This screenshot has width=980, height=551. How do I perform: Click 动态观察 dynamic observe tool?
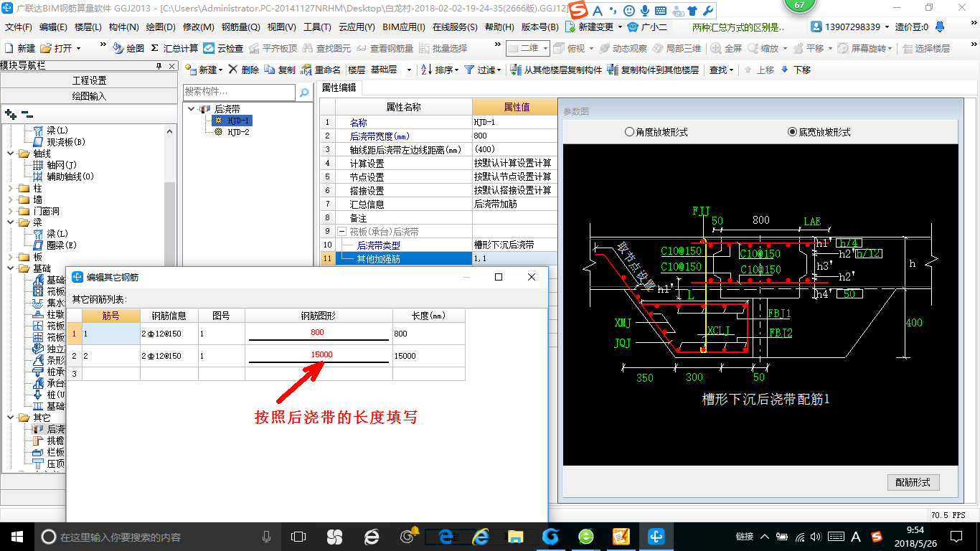(623, 48)
